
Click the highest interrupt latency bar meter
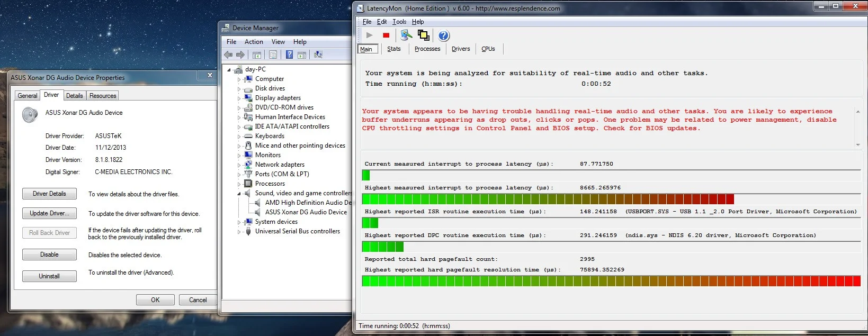point(611,199)
